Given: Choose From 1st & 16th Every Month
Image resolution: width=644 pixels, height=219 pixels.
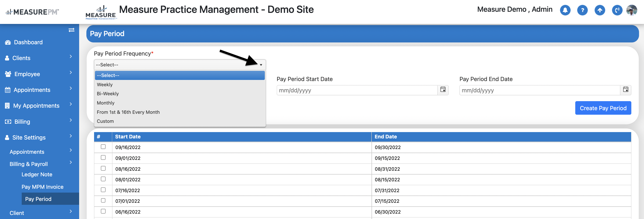Looking at the screenshot, I should pyautogui.click(x=180, y=112).
